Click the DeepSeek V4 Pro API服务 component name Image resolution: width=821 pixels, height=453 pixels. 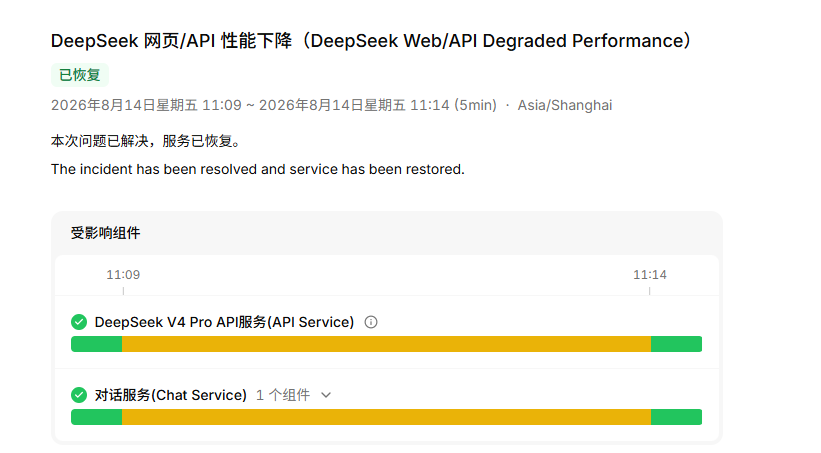click(224, 322)
